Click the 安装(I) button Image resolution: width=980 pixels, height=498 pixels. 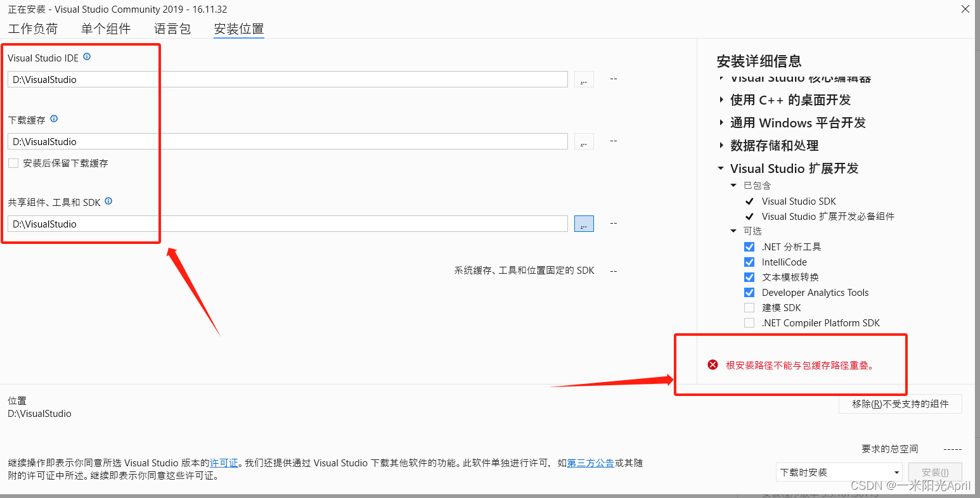[935, 472]
